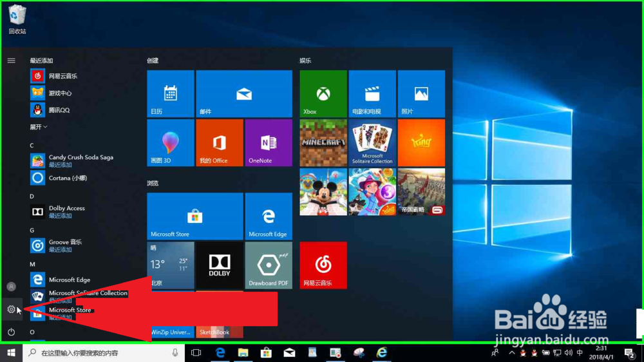Launch the Bubble Witch 3 tile
644x362 pixels.
tap(372, 192)
